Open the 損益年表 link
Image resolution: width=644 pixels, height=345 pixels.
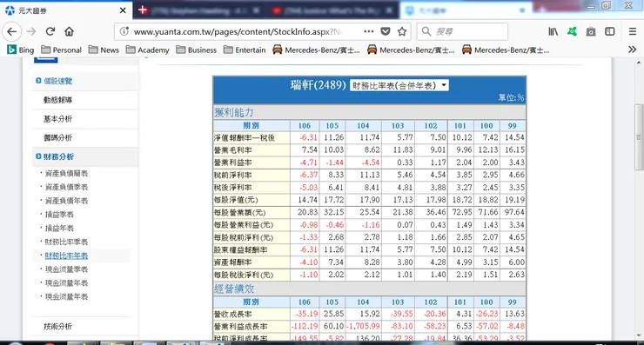tap(59, 228)
